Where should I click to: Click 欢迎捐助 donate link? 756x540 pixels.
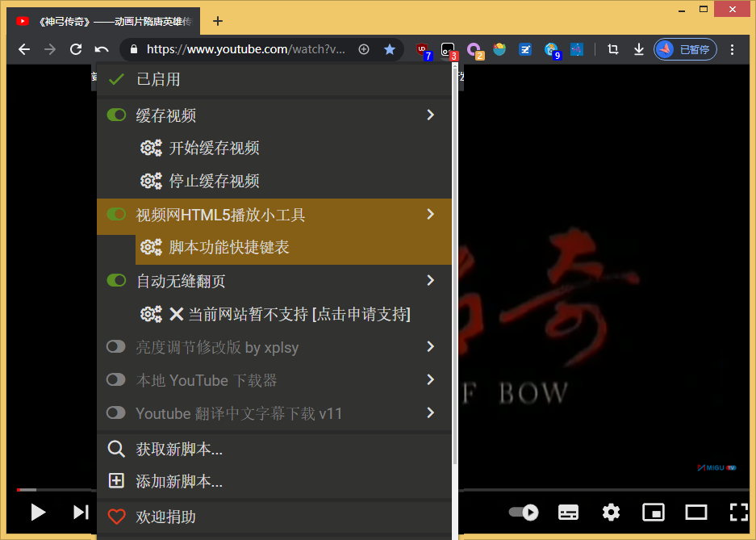pos(165,517)
